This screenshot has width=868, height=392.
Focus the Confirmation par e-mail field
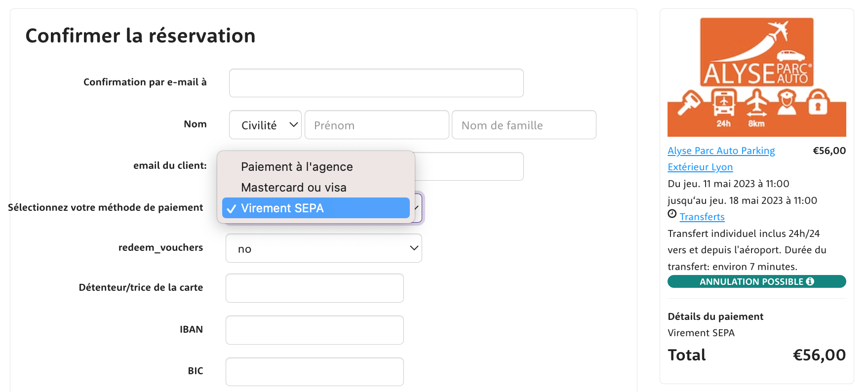(x=376, y=83)
